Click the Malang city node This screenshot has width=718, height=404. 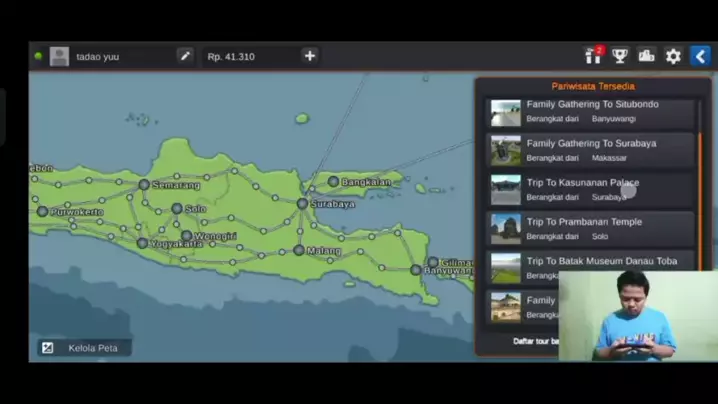click(x=299, y=250)
